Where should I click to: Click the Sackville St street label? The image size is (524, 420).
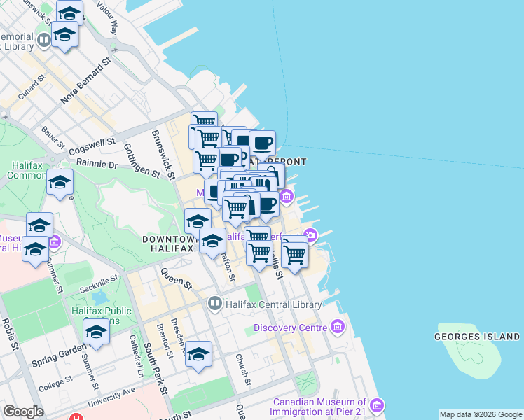coord(99,283)
